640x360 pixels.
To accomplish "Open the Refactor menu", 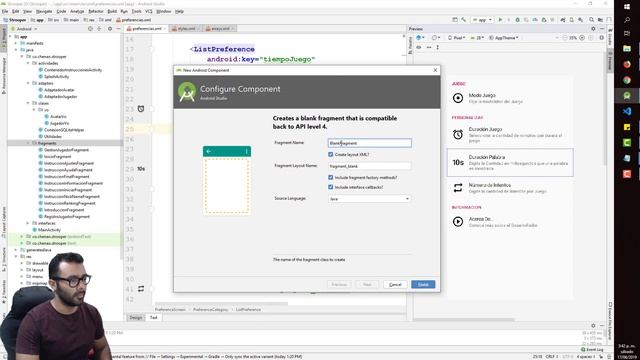I will [x=96, y=11].
